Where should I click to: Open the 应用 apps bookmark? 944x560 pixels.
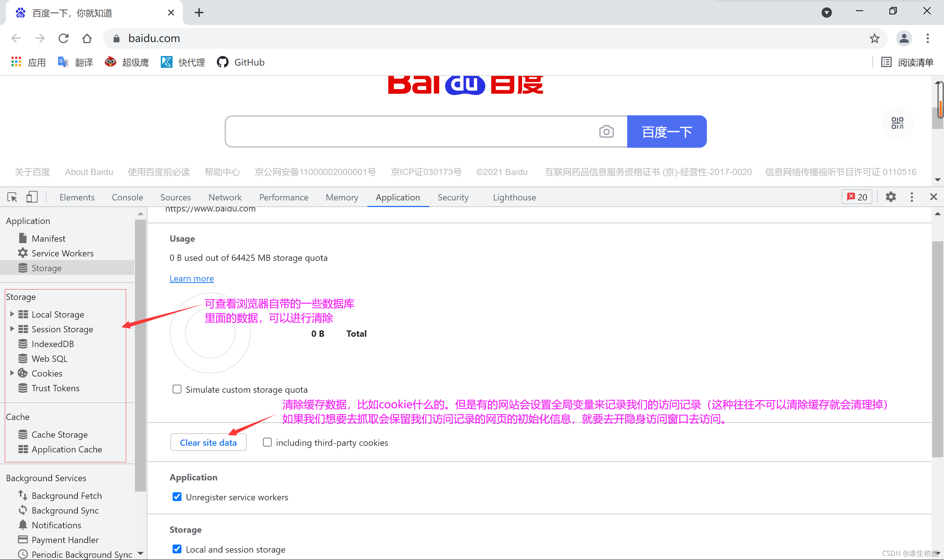(28, 62)
